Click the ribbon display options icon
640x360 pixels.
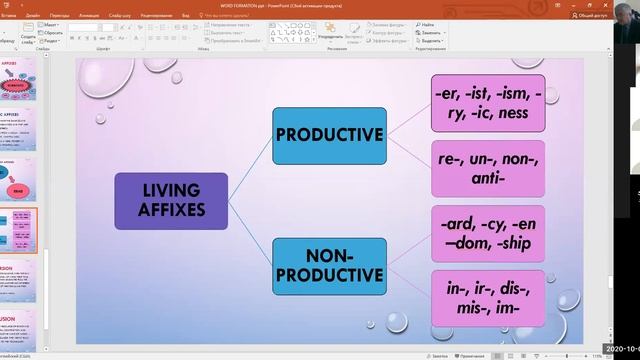(558, 5)
